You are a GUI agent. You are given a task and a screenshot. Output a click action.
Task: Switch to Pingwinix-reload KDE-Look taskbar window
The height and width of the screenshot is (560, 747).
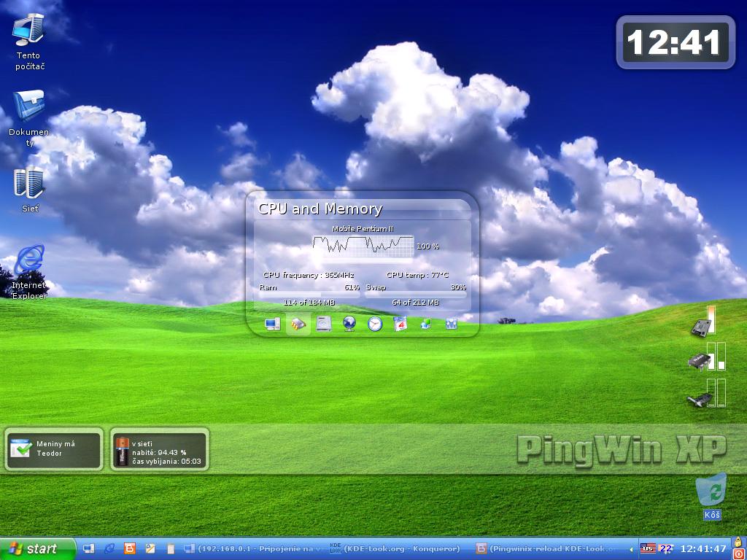pyautogui.click(x=546, y=549)
